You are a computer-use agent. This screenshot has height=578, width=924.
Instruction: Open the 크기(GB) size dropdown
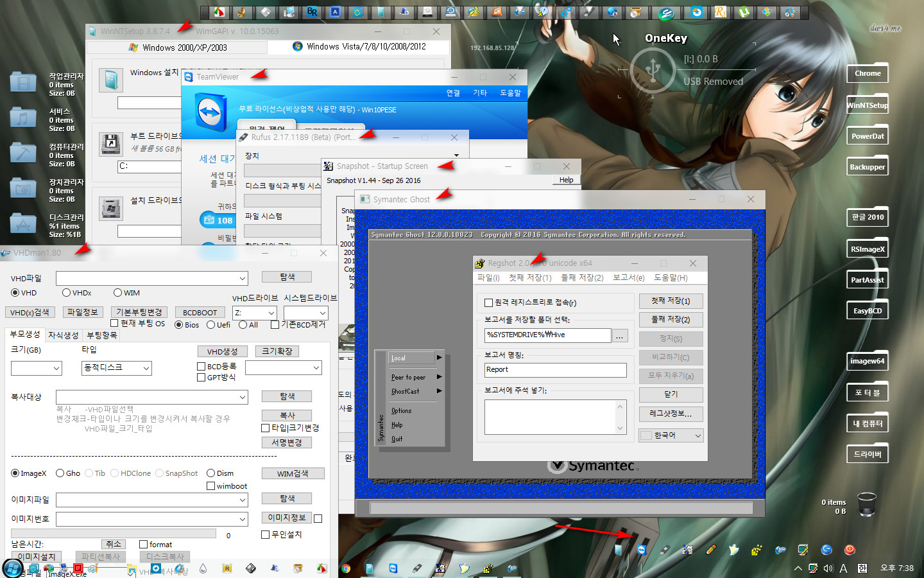[x=56, y=368]
